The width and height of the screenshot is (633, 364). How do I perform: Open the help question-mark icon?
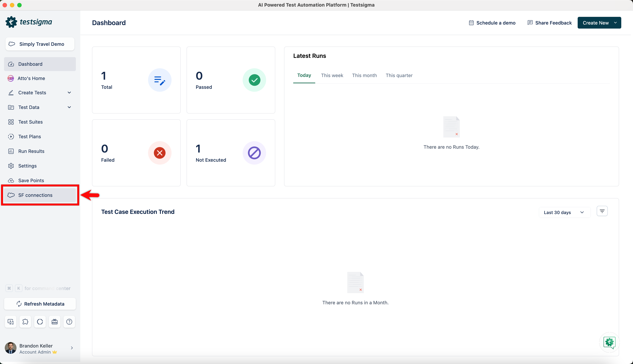69,322
